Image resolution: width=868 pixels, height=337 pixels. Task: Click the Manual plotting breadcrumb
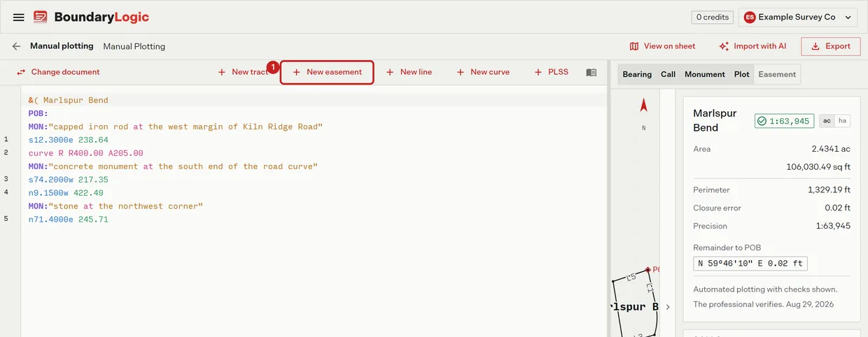tap(62, 46)
